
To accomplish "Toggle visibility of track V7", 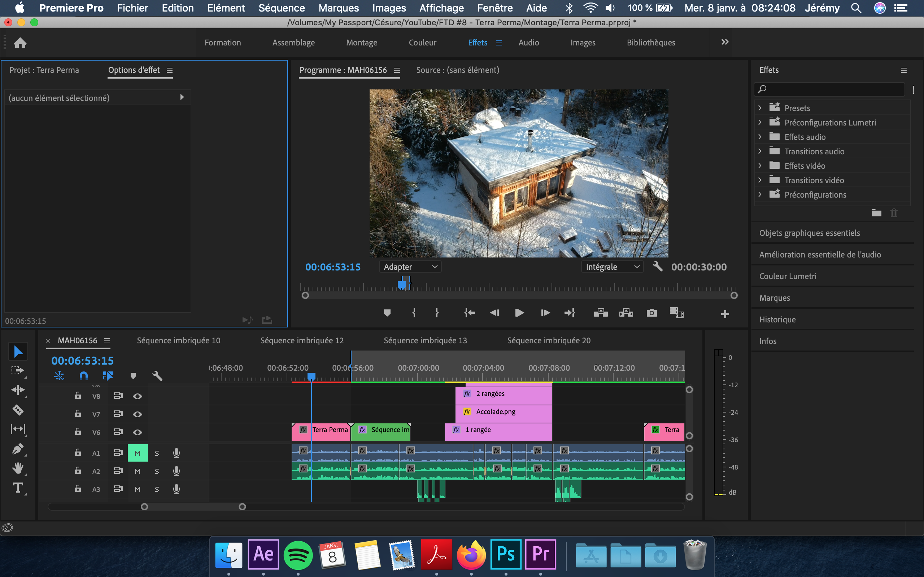I will point(138,414).
